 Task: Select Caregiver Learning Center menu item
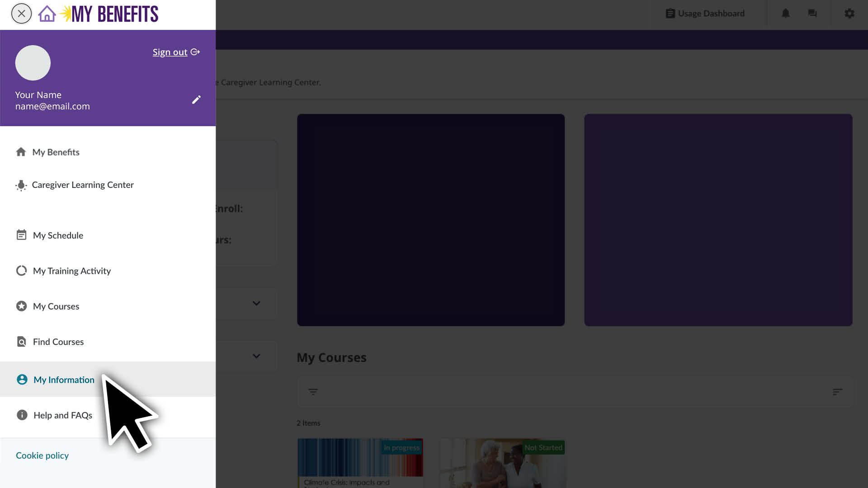pos(82,185)
